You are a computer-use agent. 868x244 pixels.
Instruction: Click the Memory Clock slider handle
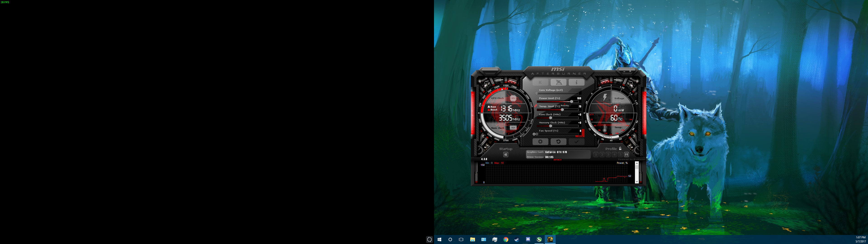(551, 126)
